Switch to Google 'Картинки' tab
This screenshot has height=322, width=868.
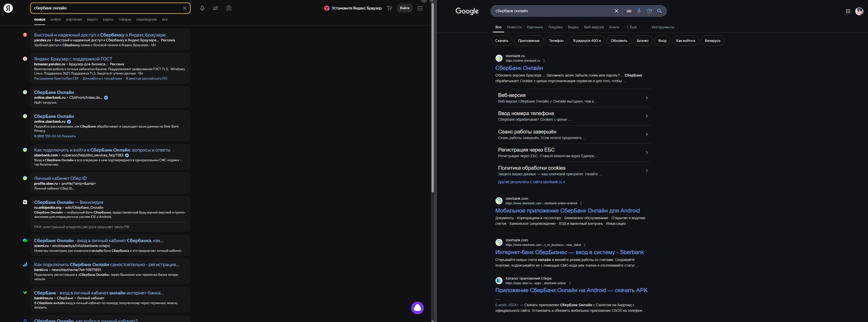point(535,27)
